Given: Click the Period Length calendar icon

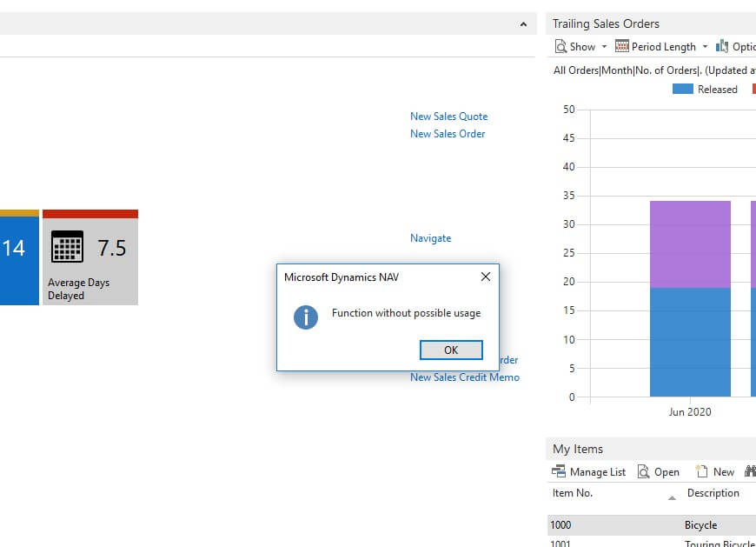Looking at the screenshot, I should (x=622, y=46).
